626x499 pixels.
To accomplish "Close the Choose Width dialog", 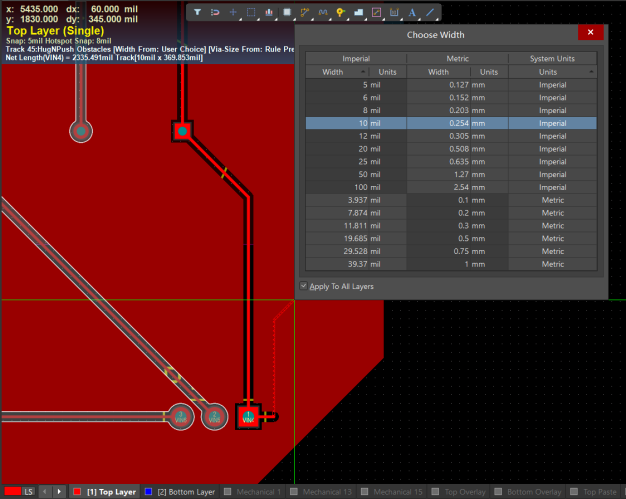I will [591, 33].
